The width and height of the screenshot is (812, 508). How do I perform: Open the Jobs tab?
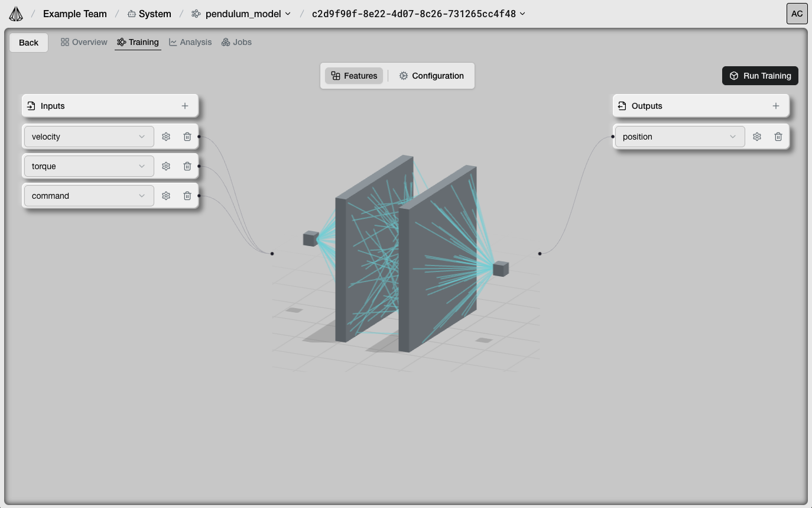(x=236, y=42)
